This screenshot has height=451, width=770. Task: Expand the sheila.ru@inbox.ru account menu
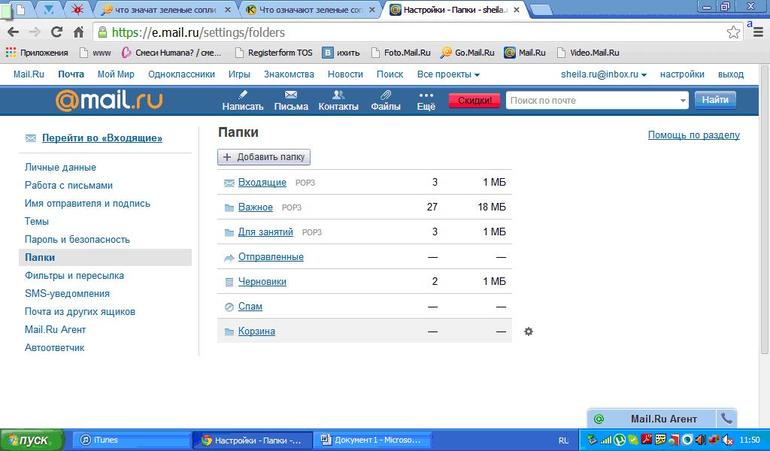[x=602, y=75]
